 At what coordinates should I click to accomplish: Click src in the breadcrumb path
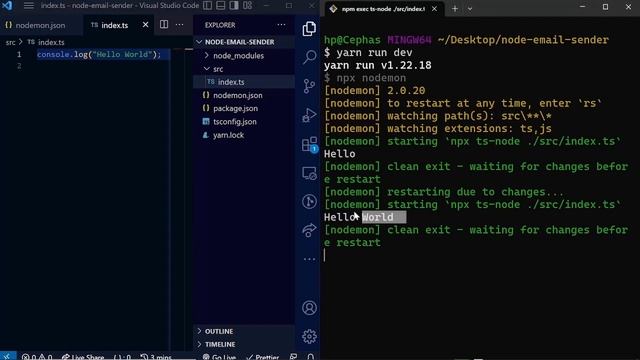pos(11,42)
